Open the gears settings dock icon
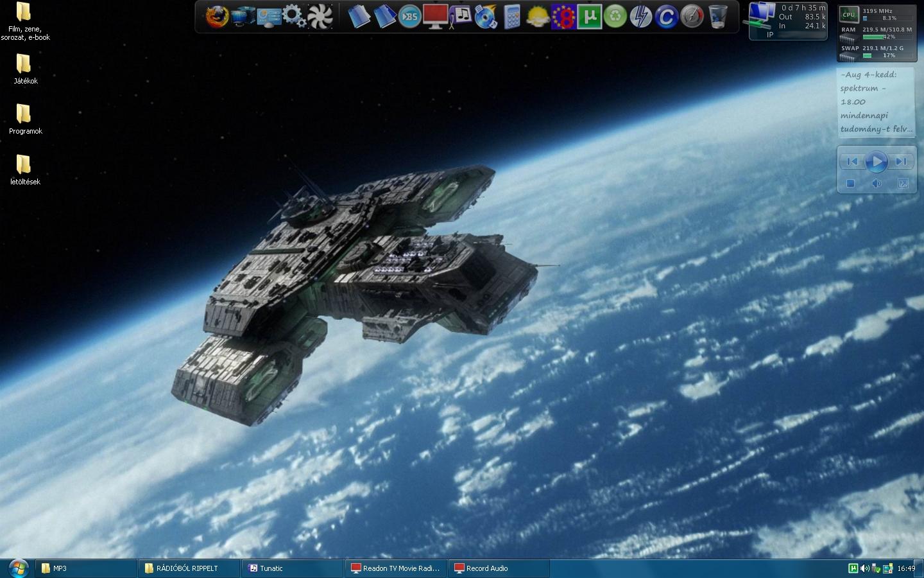 click(295, 16)
